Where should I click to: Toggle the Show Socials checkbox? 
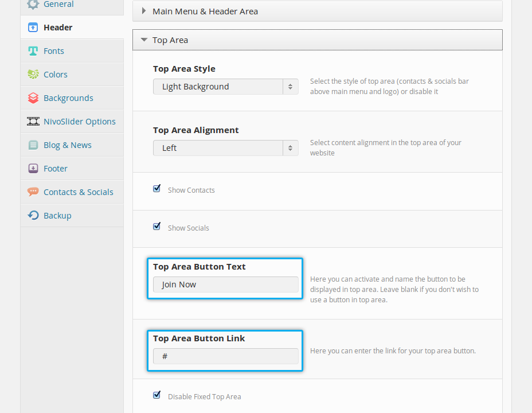157,227
